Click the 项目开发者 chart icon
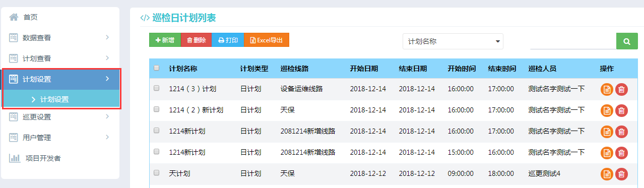Screen dimensions: 644x188 tap(15, 158)
